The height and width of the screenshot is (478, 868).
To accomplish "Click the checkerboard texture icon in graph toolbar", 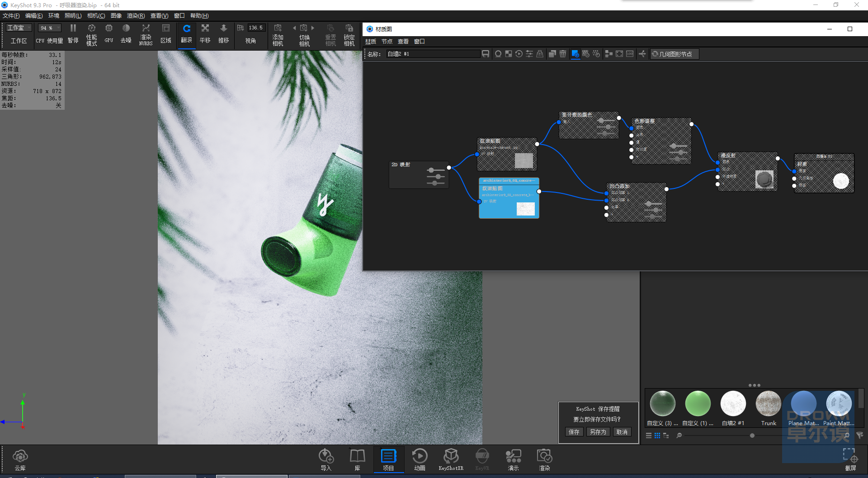I will click(509, 54).
